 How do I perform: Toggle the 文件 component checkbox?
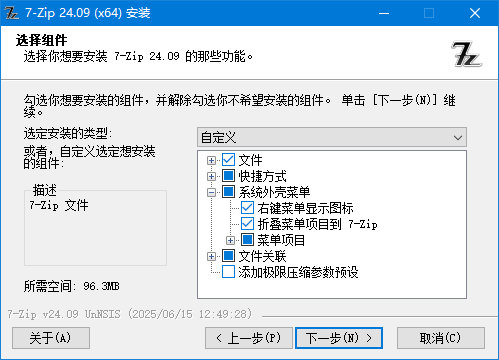tap(228, 160)
